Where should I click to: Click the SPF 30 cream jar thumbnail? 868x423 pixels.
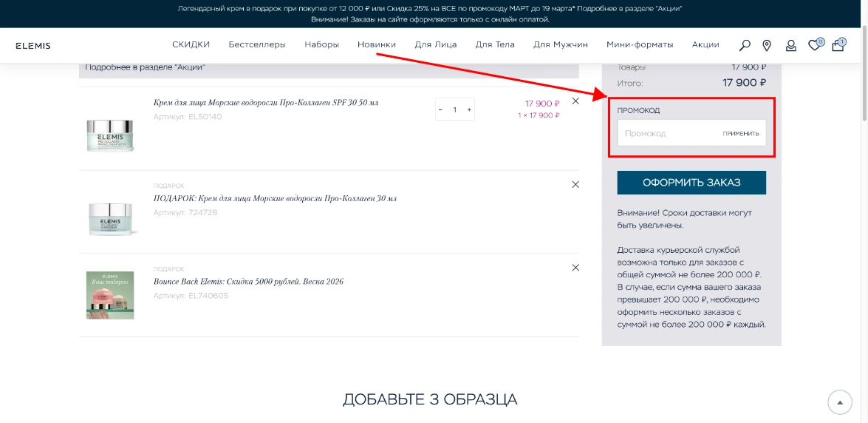coord(110,135)
